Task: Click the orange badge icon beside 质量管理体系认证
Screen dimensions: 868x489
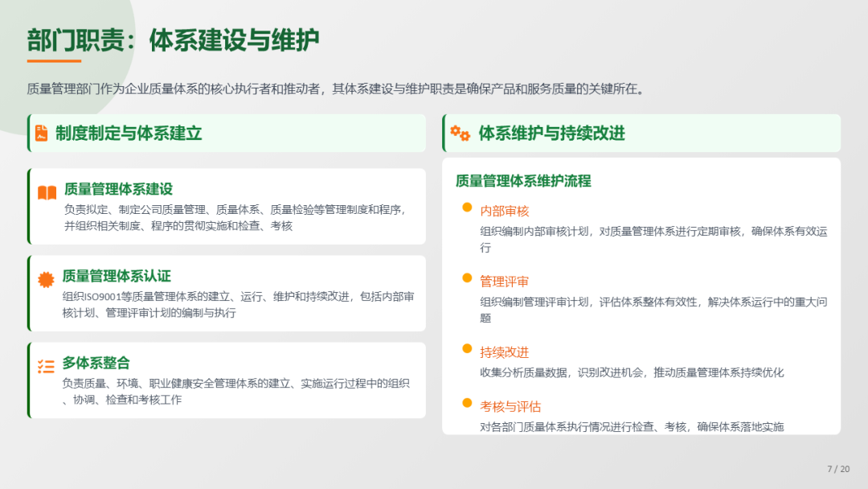Action: click(47, 279)
